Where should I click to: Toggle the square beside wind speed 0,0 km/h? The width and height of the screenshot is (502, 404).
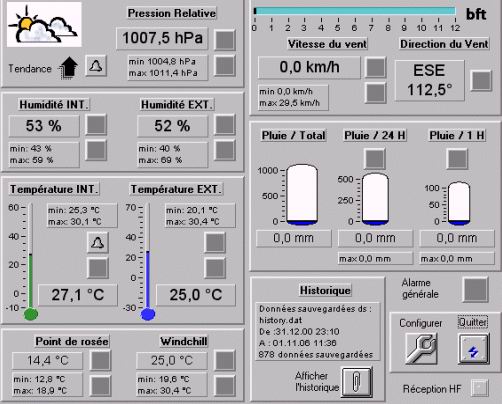click(x=376, y=68)
